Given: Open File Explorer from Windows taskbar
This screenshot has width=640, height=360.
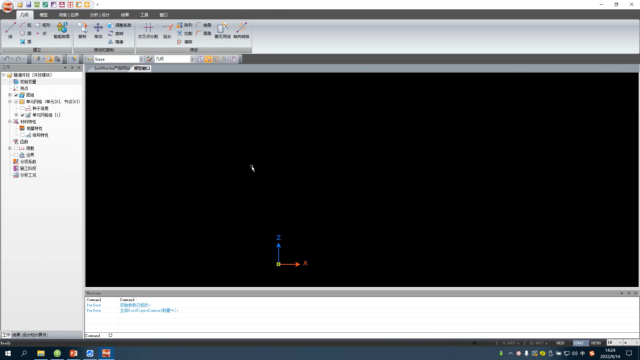Looking at the screenshot, I should pos(41,353).
